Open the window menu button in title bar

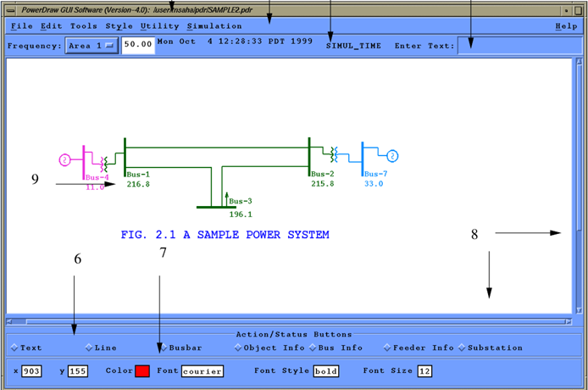(x=8, y=8)
